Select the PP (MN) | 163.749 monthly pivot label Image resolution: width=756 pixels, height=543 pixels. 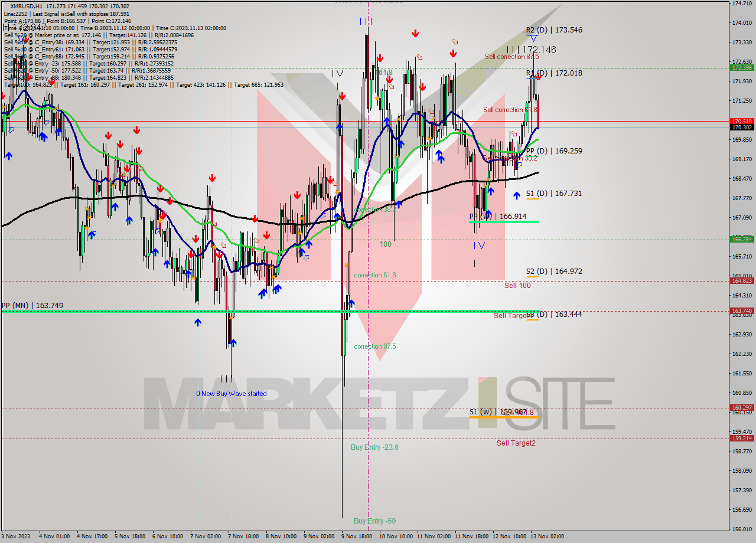(32, 305)
